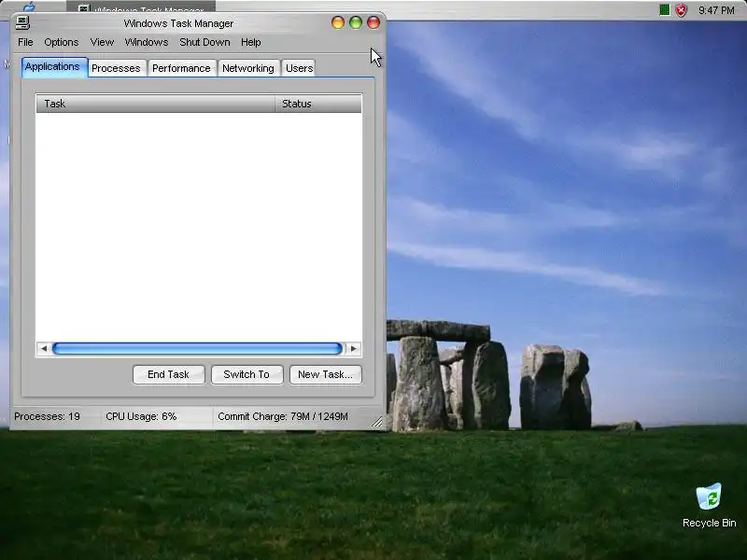Sort by the Status column header
This screenshot has height=560, width=747.
pos(318,104)
